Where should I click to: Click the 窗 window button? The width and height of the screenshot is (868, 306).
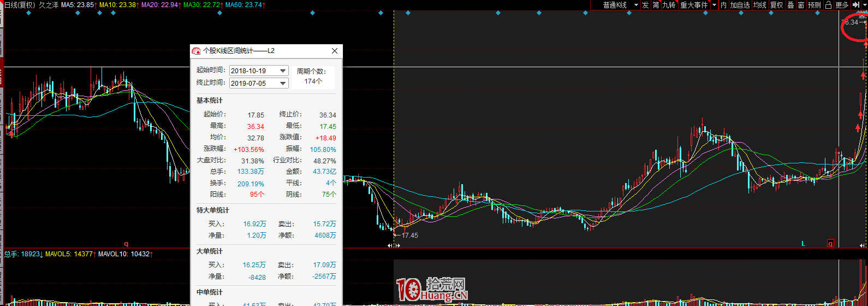(x=801, y=5)
